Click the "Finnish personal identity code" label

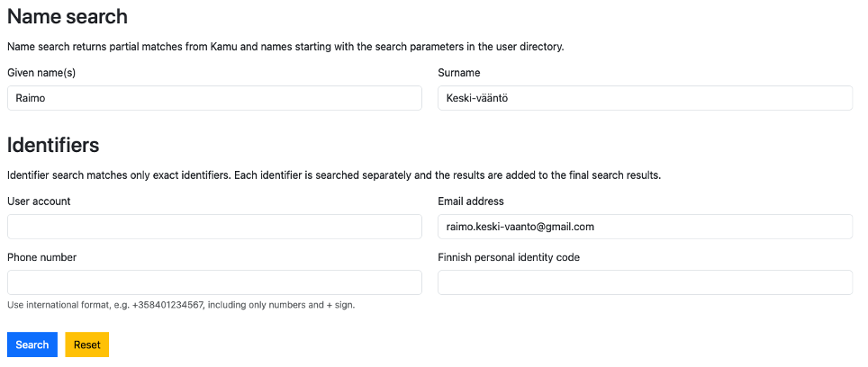(x=509, y=257)
